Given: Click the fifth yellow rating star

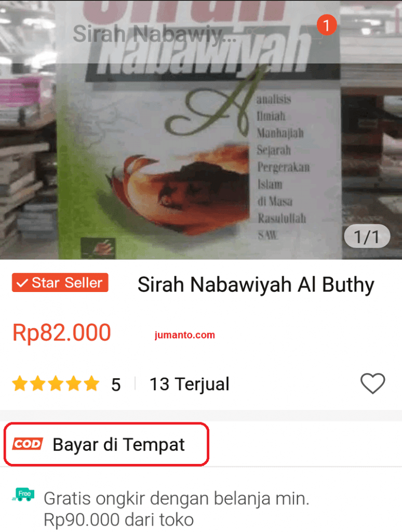Looking at the screenshot, I should pyautogui.click(x=91, y=384).
